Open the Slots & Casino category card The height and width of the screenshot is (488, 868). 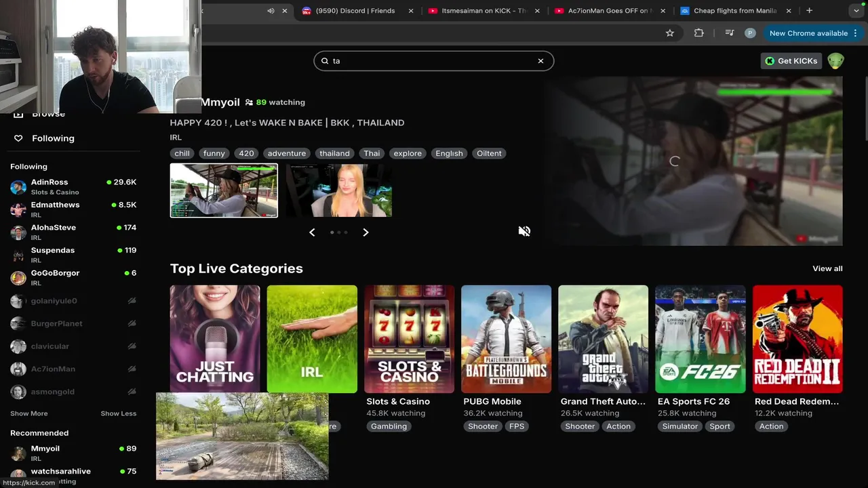tap(409, 339)
